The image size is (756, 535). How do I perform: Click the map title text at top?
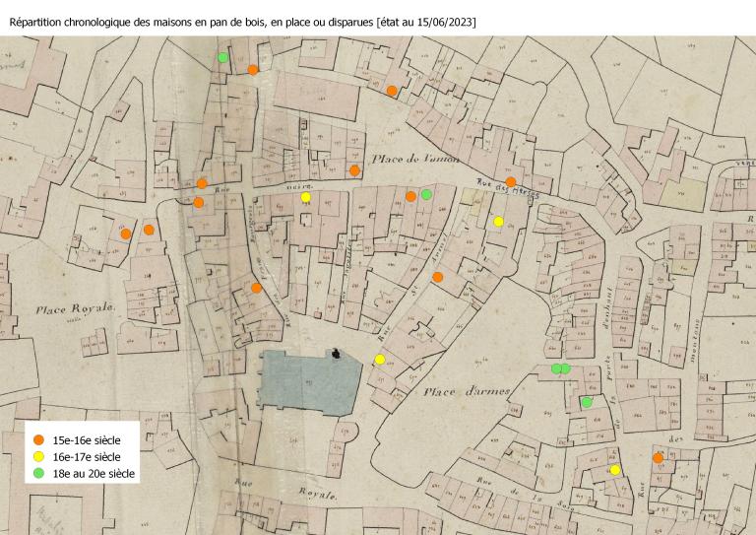pyautogui.click(x=241, y=21)
